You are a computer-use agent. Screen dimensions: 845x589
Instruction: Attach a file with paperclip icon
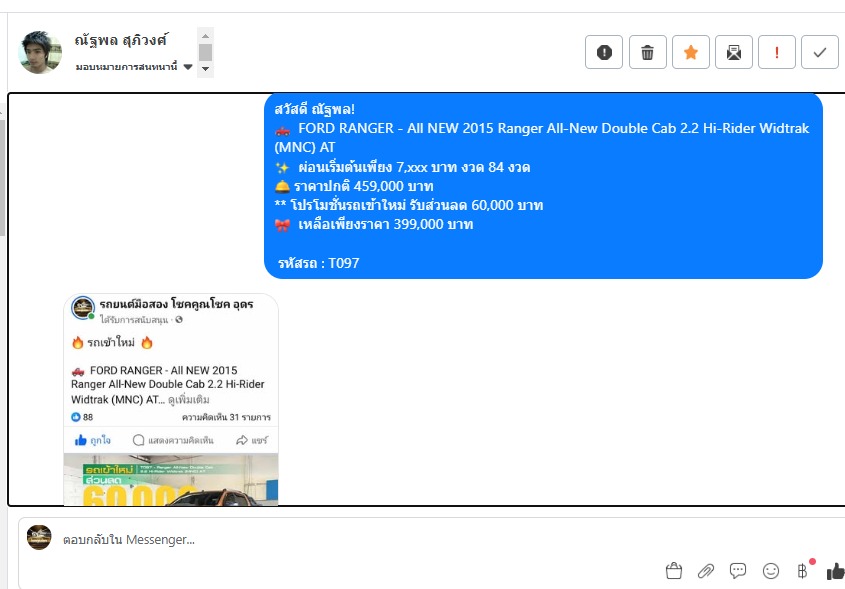[x=706, y=571]
